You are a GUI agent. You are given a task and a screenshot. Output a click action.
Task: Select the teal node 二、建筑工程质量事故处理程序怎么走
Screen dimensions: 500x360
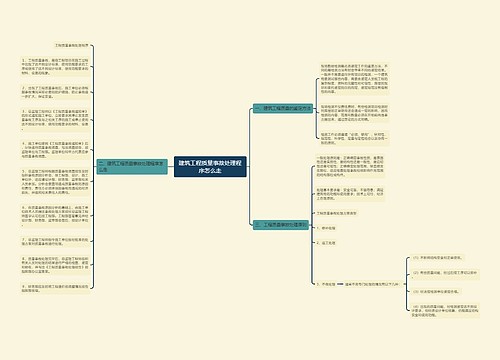[x=132, y=167]
